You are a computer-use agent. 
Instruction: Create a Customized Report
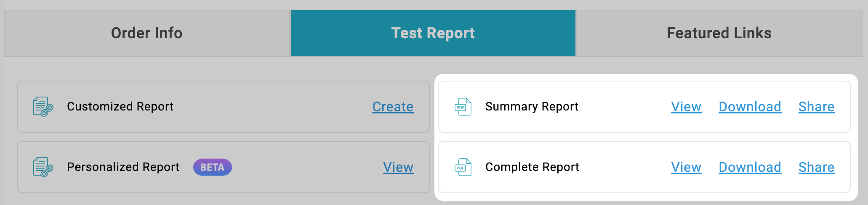393,107
